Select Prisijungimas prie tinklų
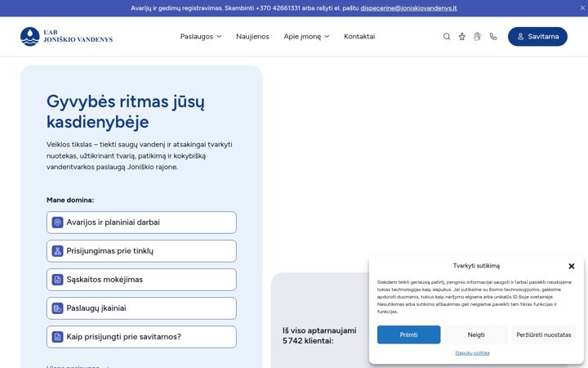 (x=141, y=251)
